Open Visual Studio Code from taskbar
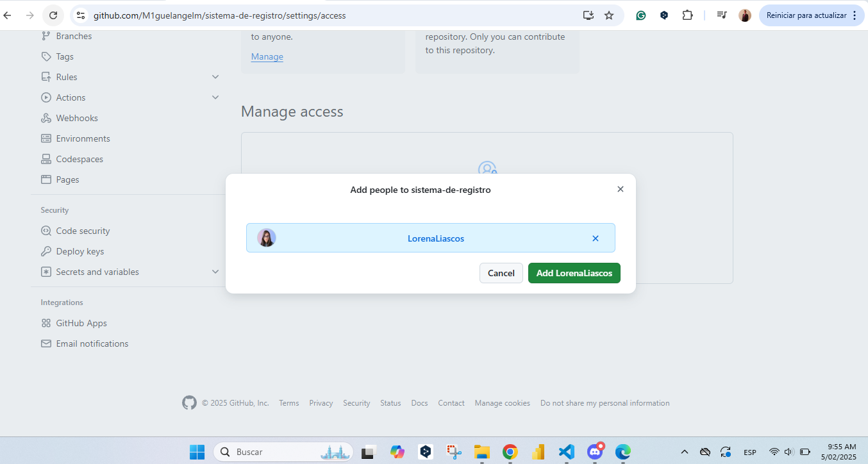Viewport: 868px width, 464px height. click(566, 452)
